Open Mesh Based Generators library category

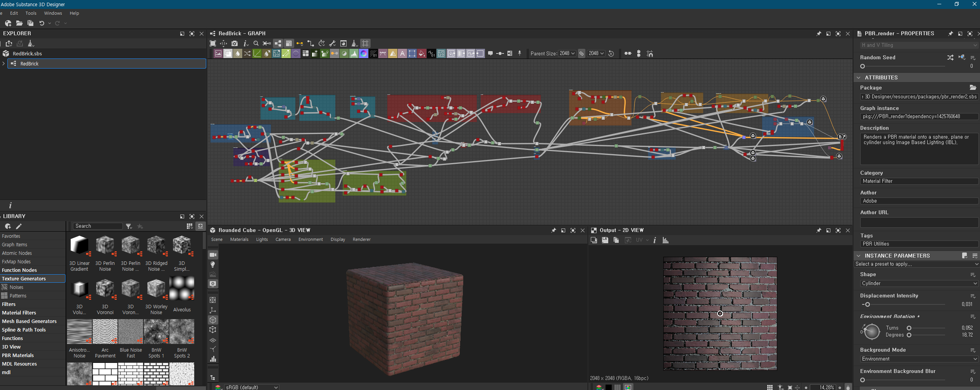[33, 321]
